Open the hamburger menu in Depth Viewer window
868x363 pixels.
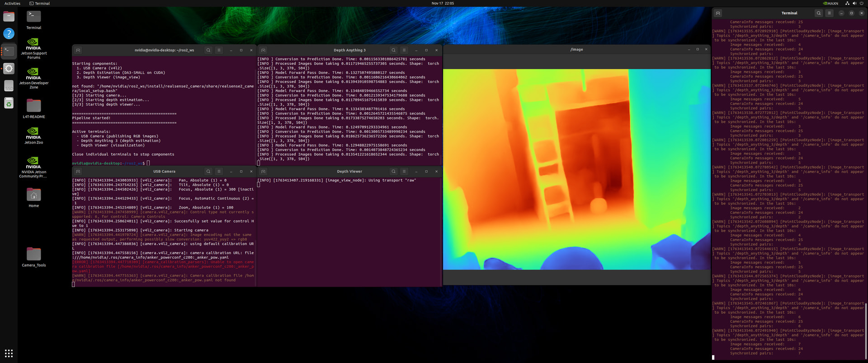[x=405, y=172]
